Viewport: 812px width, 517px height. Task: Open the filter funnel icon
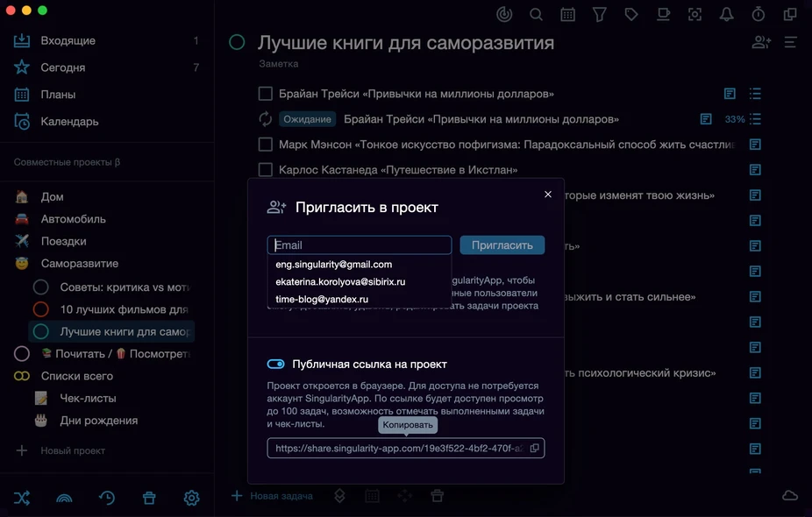(599, 15)
